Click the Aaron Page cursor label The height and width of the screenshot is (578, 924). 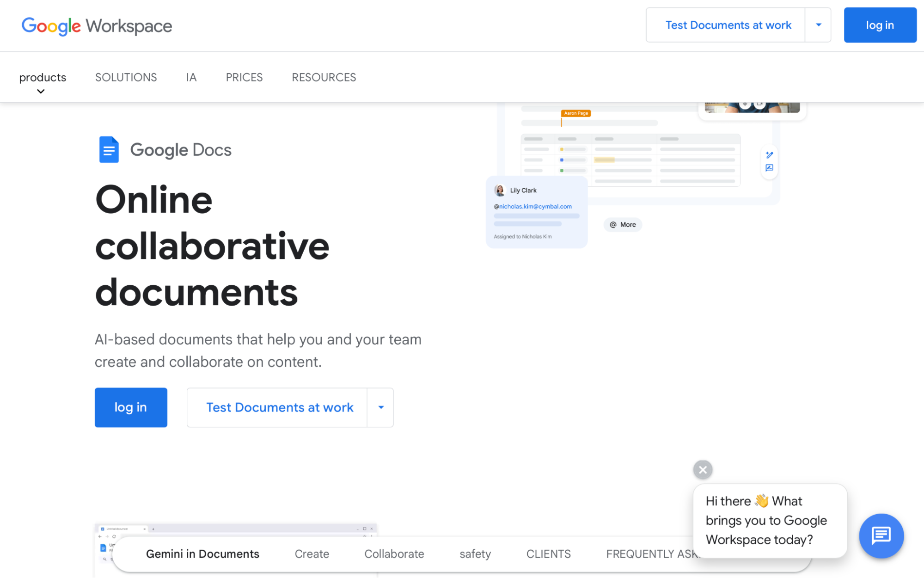tap(576, 113)
